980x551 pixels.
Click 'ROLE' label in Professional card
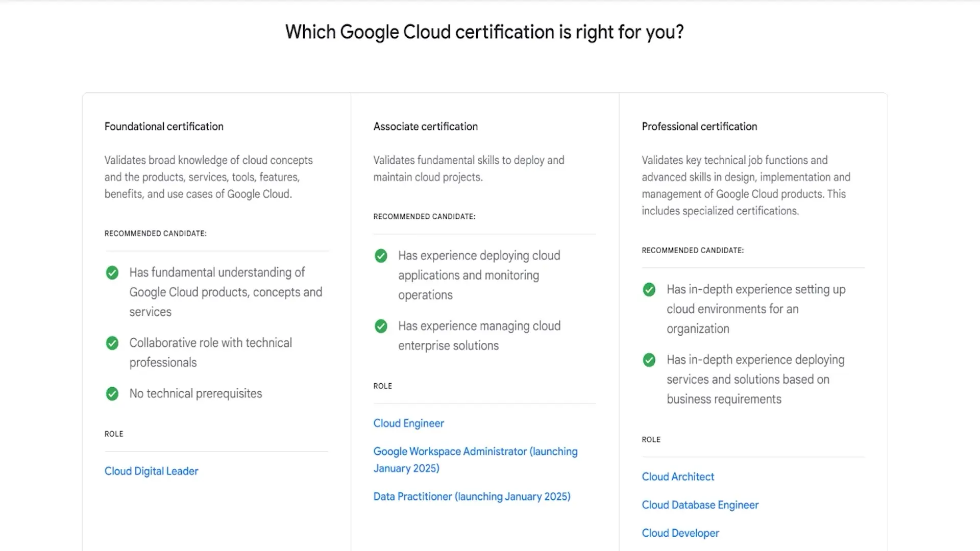(651, 439)
